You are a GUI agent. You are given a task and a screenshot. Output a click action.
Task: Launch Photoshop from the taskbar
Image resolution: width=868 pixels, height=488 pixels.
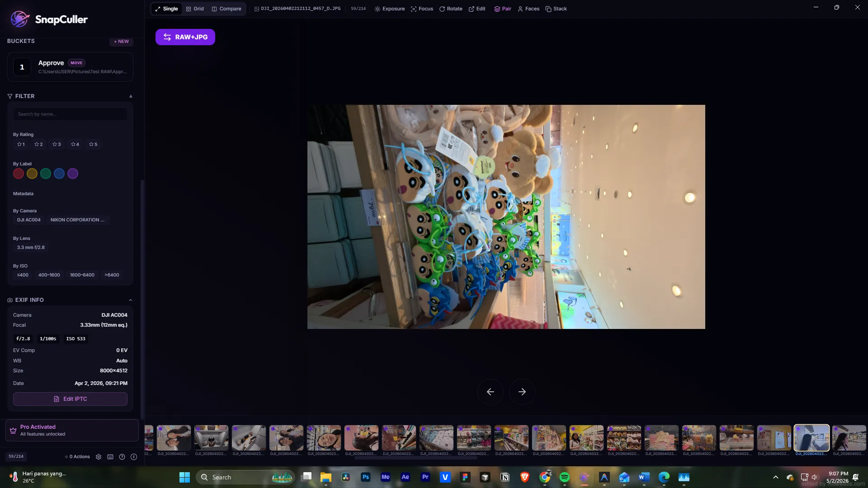click(366, 477)
